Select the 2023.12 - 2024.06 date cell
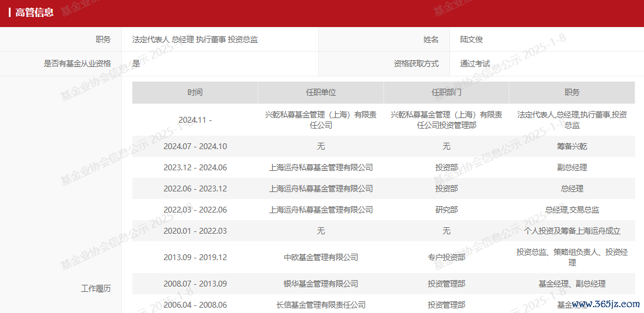 pyautogui.click(x=195, y=167)
